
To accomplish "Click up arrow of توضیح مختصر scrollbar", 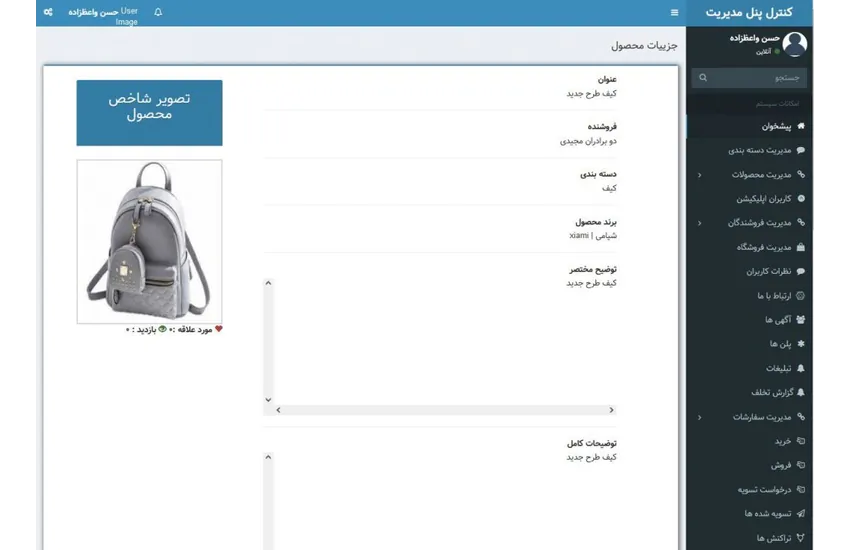I will click(268, 283).
